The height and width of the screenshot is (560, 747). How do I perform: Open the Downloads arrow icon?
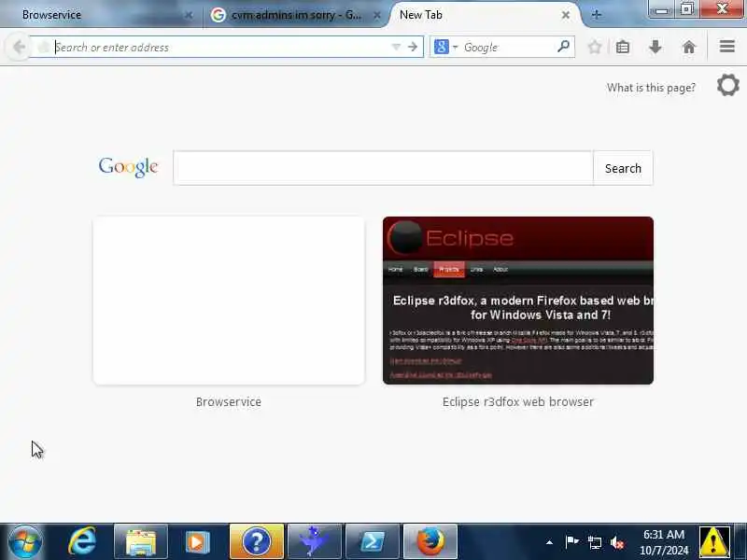click(x=655, y=47)
